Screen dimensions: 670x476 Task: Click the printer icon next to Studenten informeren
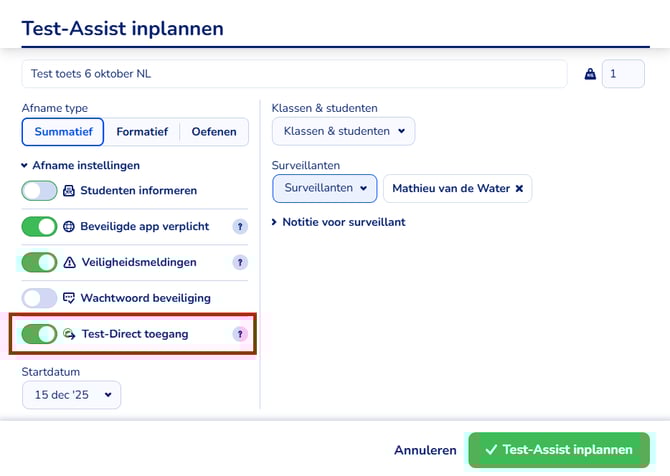[69, 190]
